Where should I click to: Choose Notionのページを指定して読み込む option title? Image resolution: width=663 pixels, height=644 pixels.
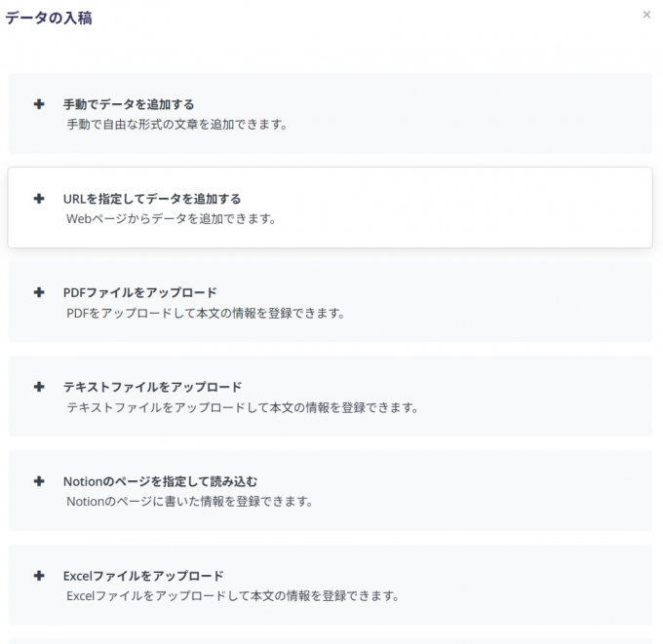point(160,481)
